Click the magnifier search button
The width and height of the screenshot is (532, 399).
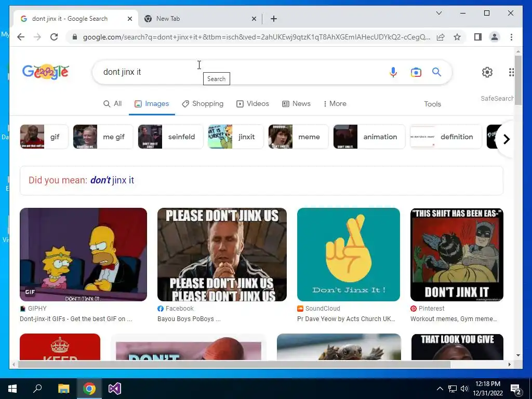click(x=436, y=72)
